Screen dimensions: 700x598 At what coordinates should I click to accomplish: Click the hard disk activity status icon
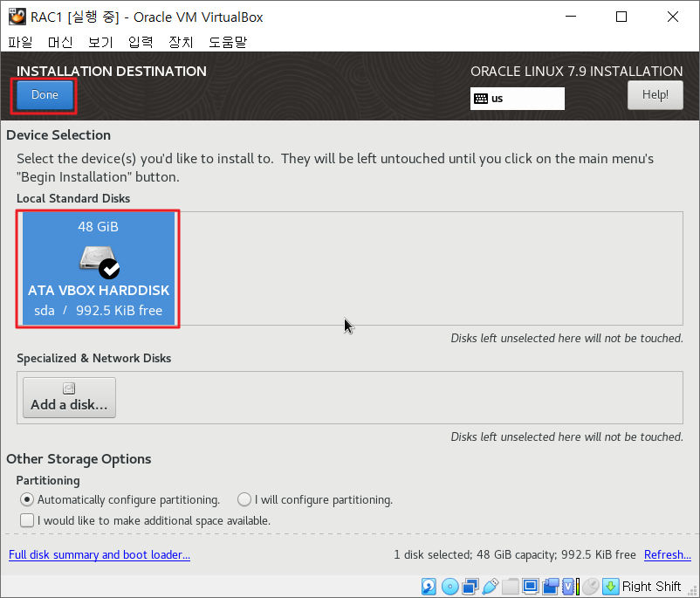coord(429,587)
